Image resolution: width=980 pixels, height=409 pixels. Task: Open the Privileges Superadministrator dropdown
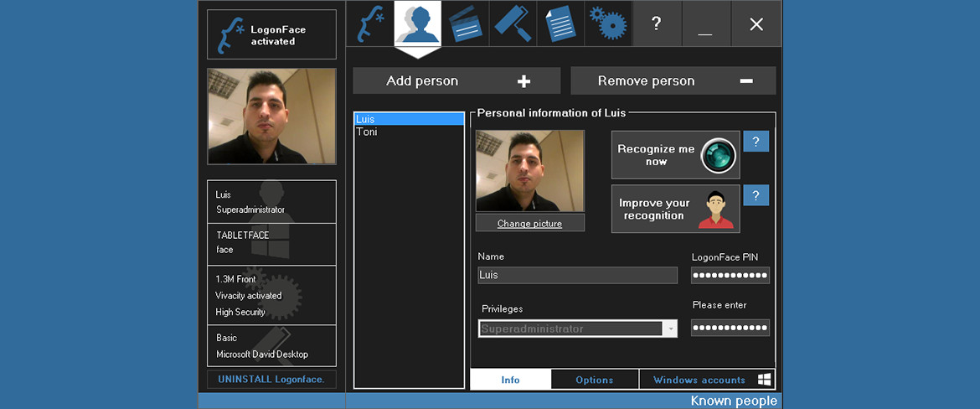pos(577,329)
